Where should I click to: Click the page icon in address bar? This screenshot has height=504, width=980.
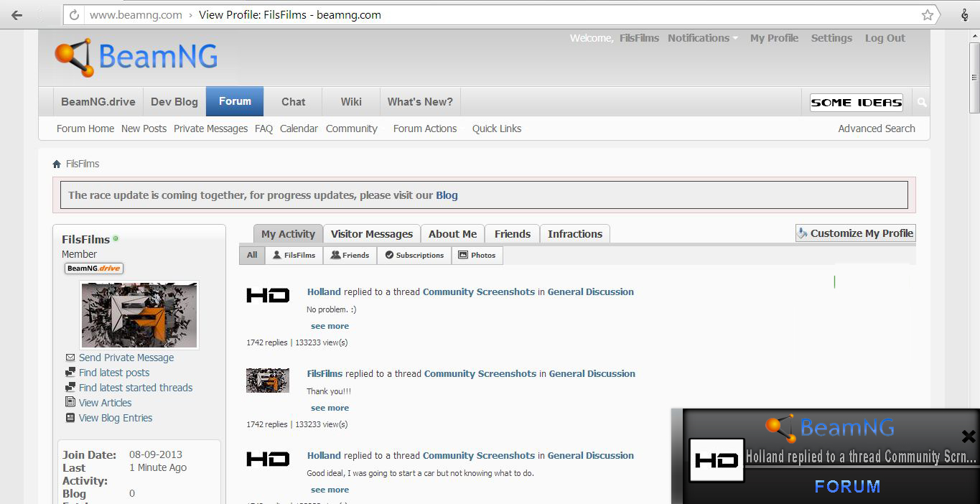point(73,14)
